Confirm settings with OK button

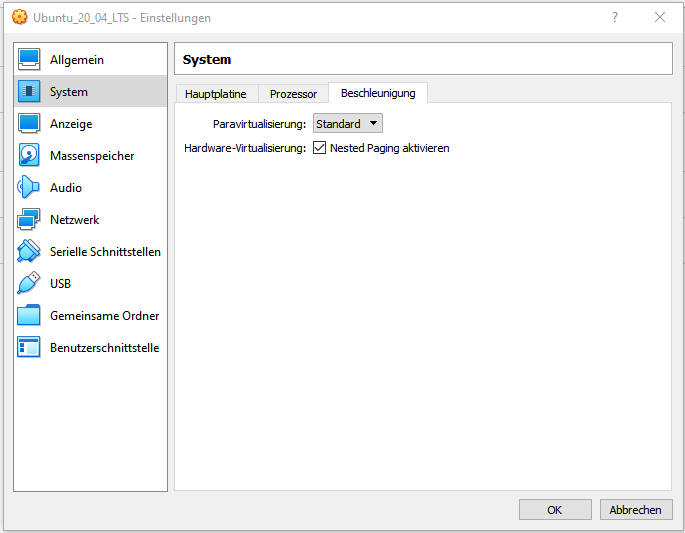pos(555,510)
